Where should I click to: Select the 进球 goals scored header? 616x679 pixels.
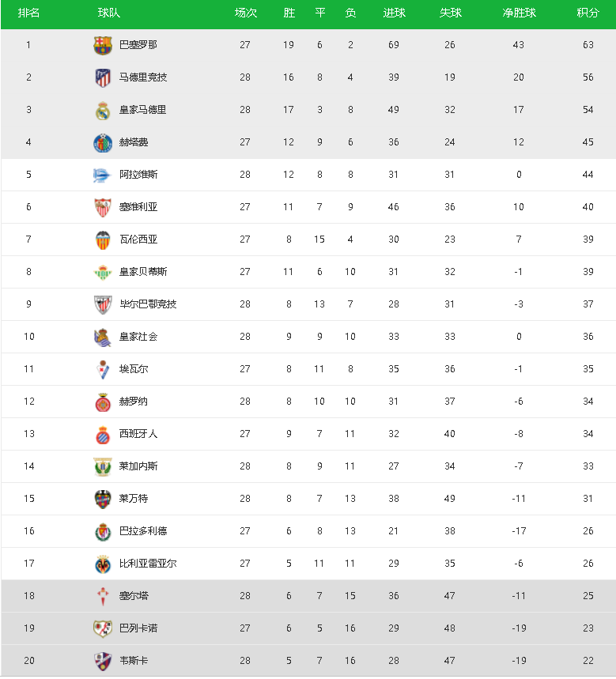point(394,13)
